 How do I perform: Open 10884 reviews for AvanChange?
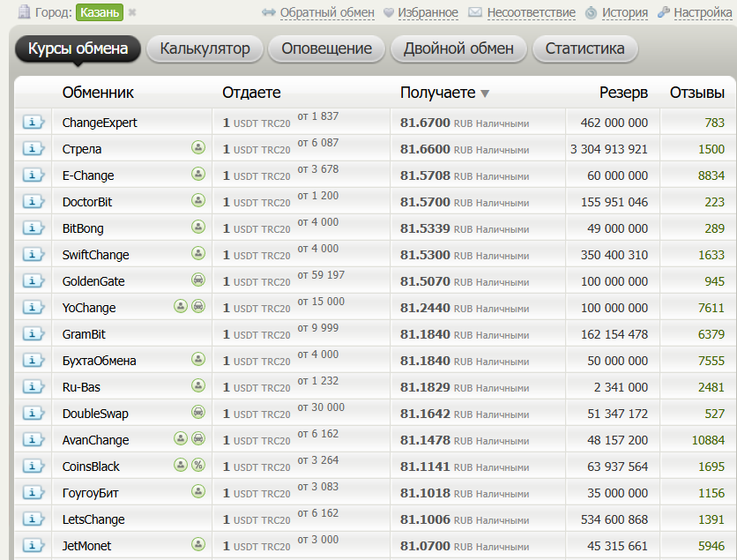coord(708,440)
